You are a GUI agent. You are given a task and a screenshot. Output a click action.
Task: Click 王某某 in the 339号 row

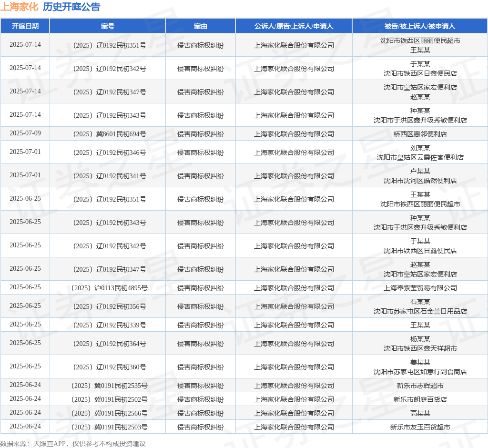pos(420,325)
